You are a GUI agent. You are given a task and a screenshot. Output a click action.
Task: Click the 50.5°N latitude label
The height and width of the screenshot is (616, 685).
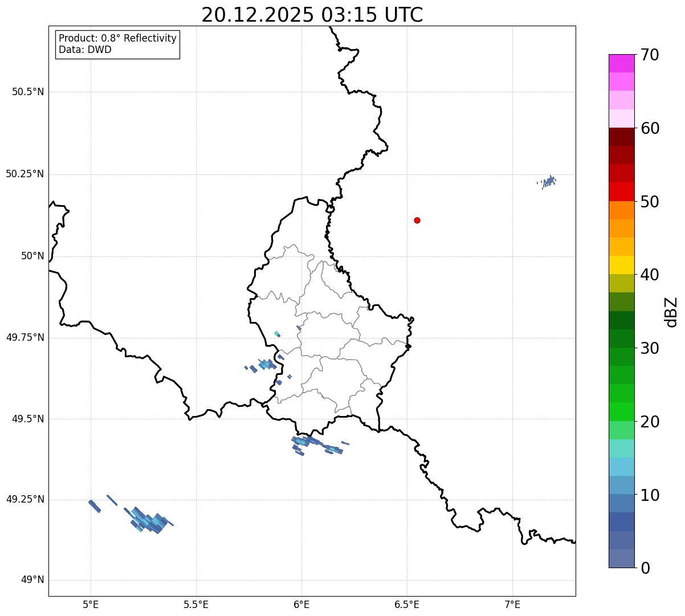[x=28, y=92]
